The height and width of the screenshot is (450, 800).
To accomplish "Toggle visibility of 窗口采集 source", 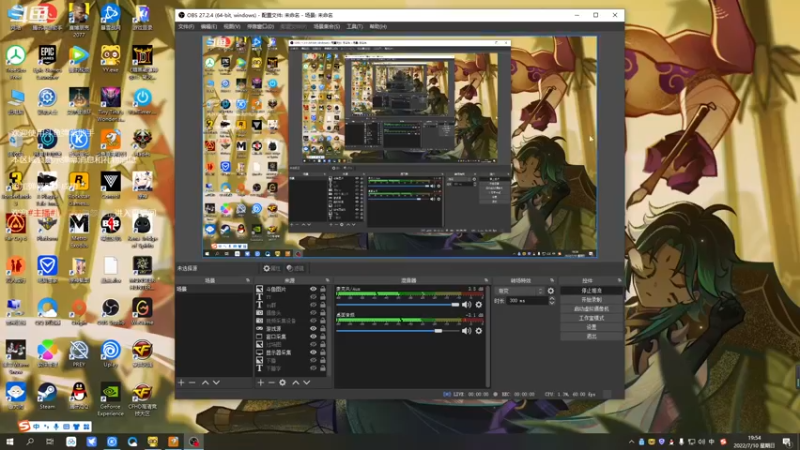I will tap(313, 337).
